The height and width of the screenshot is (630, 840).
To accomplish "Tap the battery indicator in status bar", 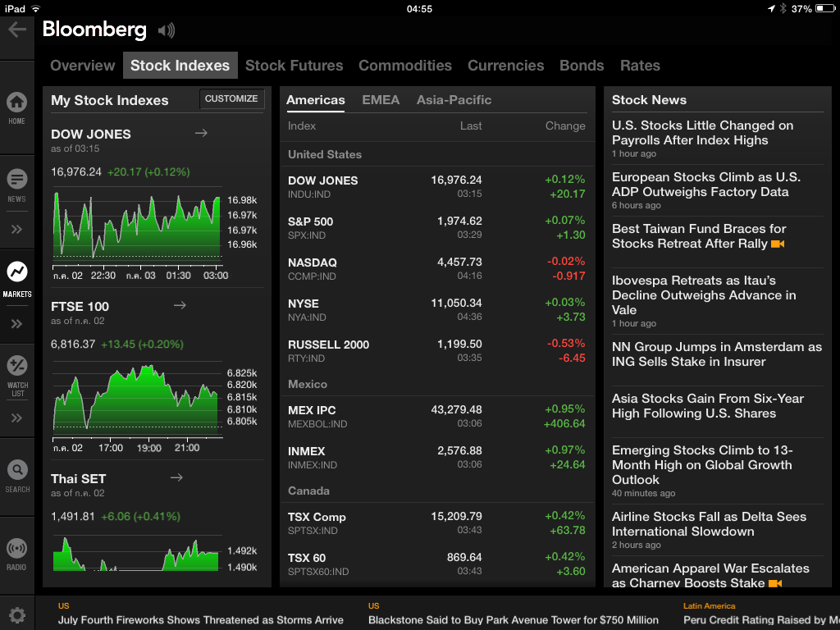I will 825,8.
